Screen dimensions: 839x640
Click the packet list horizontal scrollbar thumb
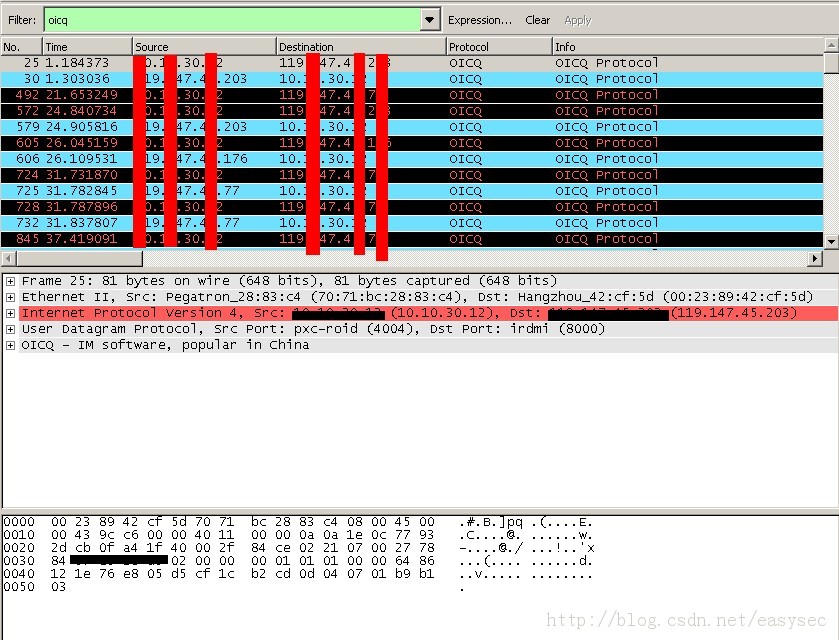(x=79, y=258)
